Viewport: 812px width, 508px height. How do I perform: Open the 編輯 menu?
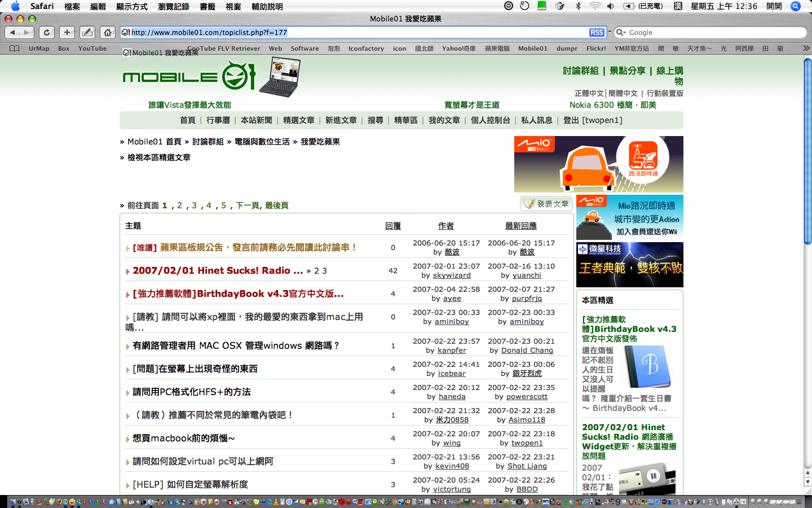pyautogui.click(x=98, y=6)
